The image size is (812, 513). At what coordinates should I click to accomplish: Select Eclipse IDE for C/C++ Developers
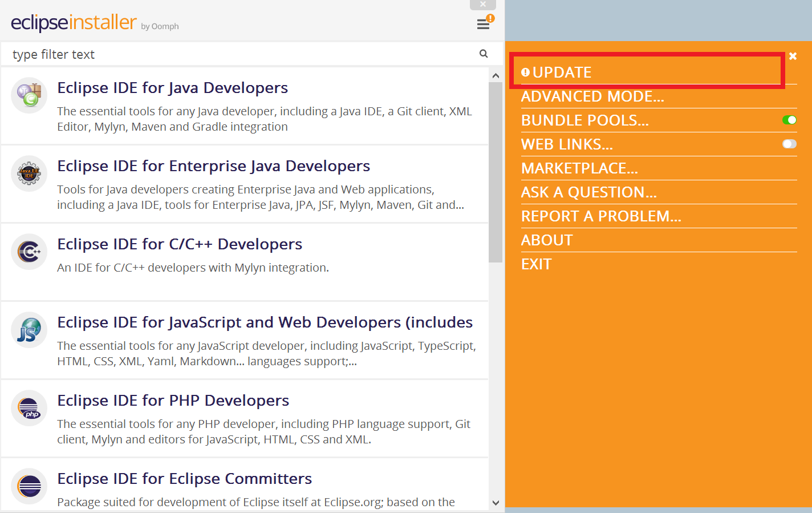[x=180, y=244]
